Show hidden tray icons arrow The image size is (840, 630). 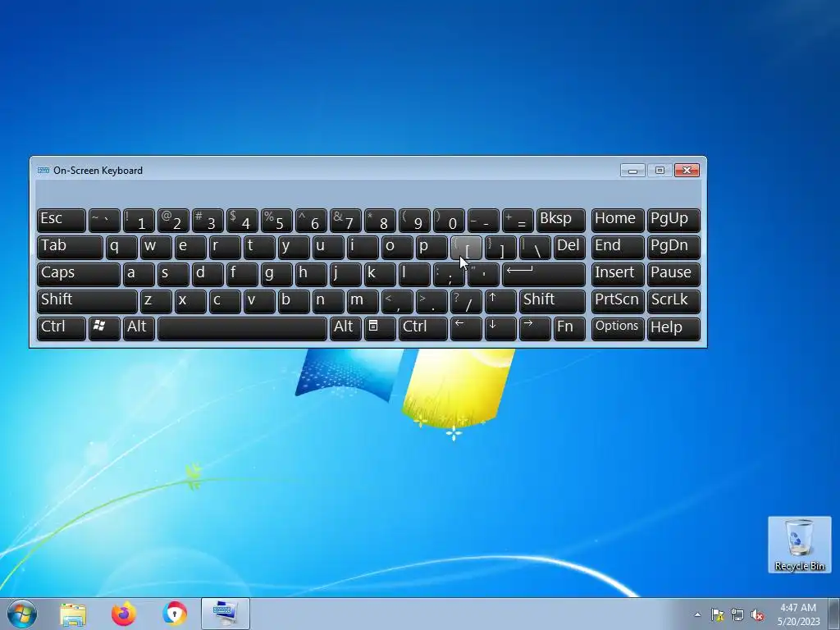coord(697,614)
